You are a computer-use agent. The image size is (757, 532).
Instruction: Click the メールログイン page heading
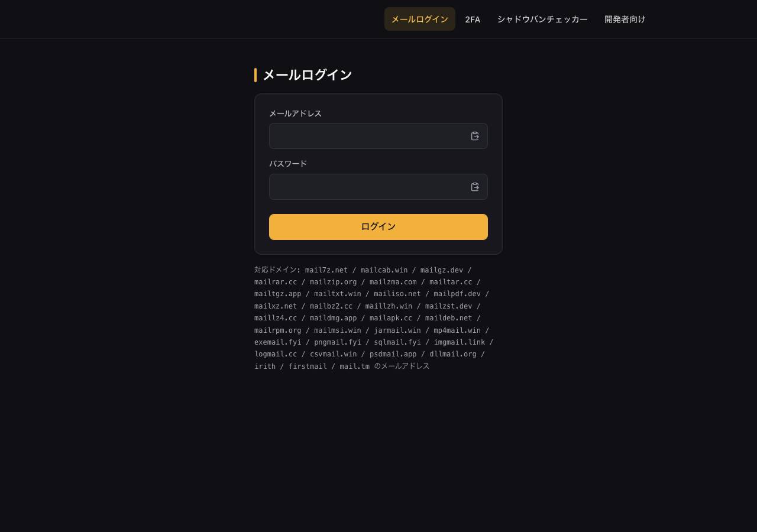(x=307, y=75)
